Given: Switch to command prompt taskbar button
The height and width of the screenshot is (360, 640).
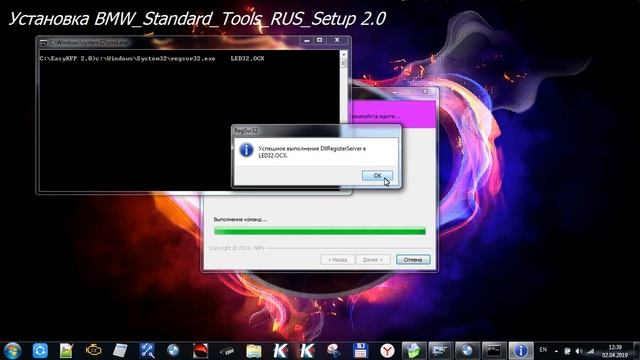Looking at the screenshot, I should coord(494,351).
